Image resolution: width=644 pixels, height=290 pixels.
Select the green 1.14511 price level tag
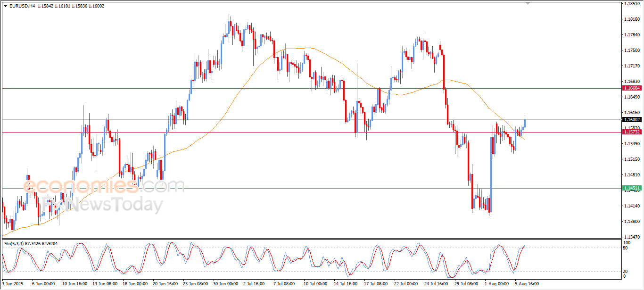[632, 188]
